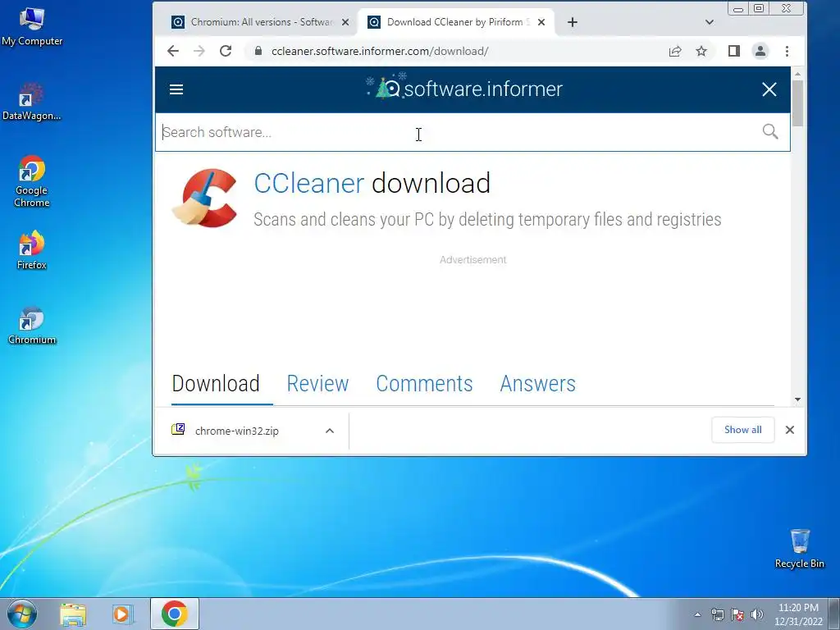Click the share page icon in address bar
Screen dimensions: 840x630
click(675, 51)
